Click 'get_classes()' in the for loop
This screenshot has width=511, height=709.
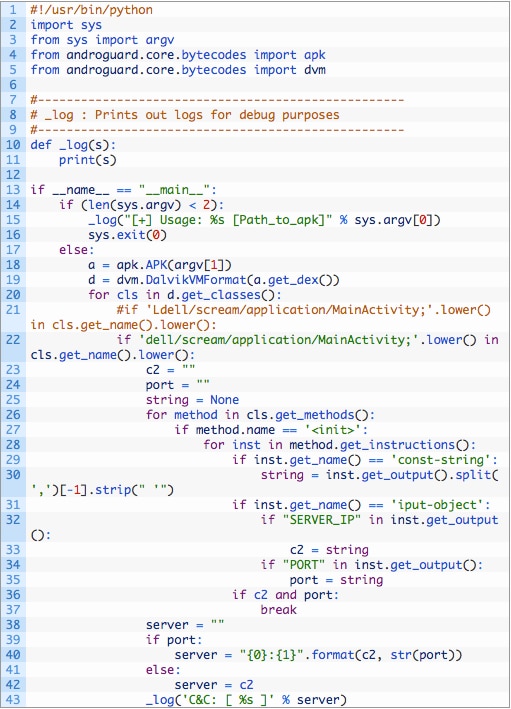click(x=228, y=295)
